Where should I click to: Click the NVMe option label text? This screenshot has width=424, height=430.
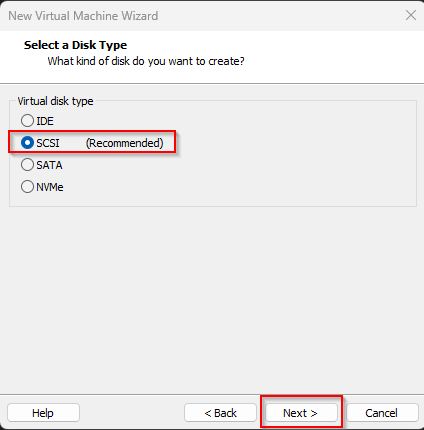coord(50,187)
